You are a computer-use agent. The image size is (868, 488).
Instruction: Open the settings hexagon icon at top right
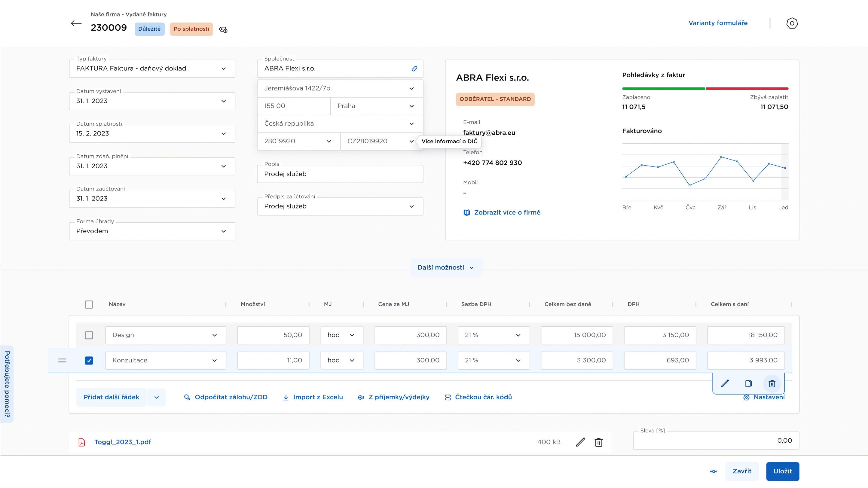click(792, 23)
